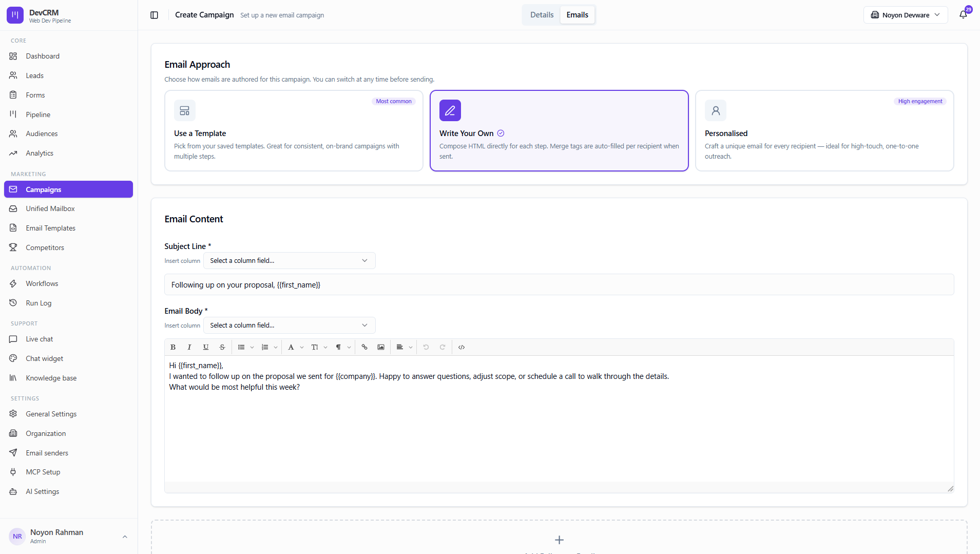980x554 pixels.
Task: Open Subject Line column field dropdown
Action: (289, 261)
